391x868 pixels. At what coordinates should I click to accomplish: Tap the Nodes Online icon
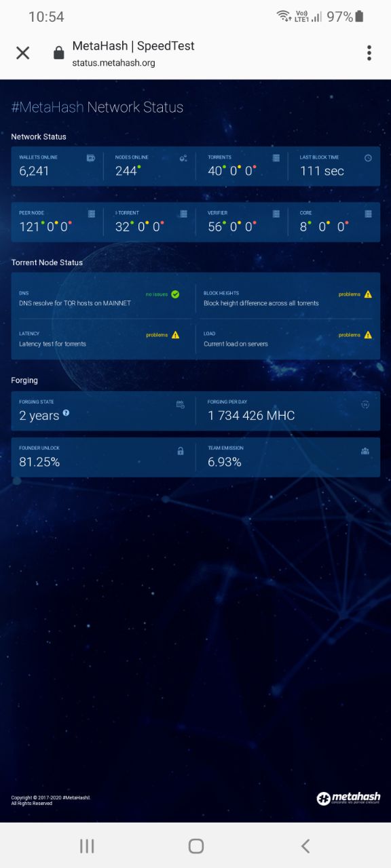click(183, 158)
